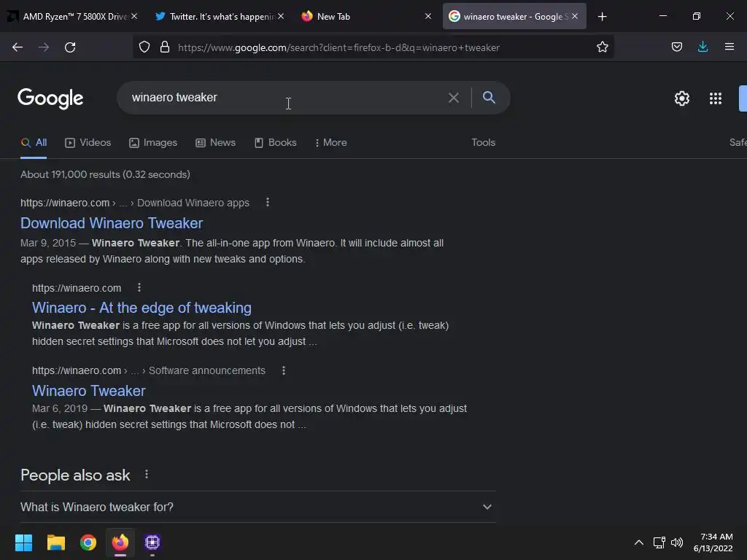Select the All results filter
This screenshot has width=747, height=560.
(x=34, y=142)
